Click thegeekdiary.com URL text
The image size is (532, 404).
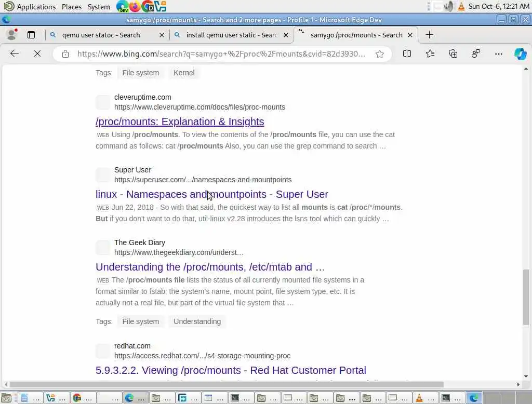click(179, 252)
